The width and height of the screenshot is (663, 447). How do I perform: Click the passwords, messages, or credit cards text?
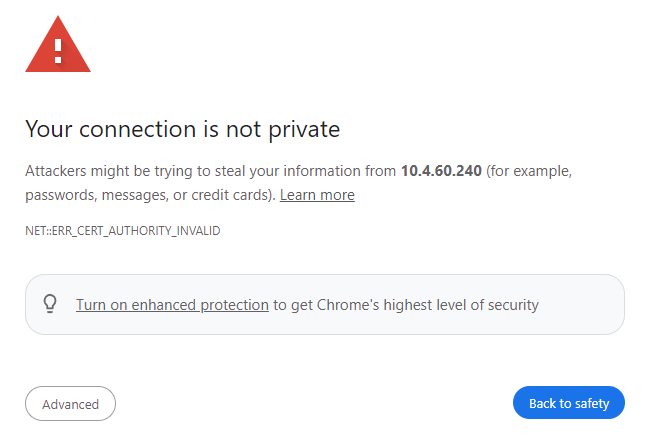pyautogui.click(x=149, y=195)
